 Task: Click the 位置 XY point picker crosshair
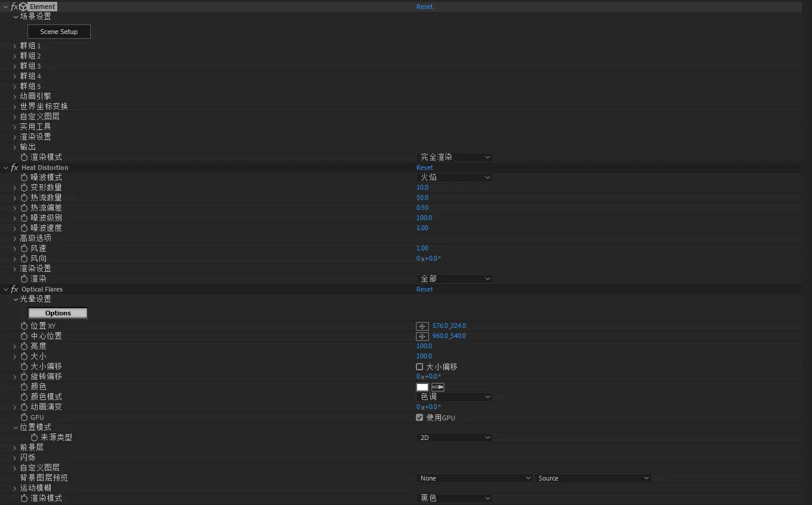422,326
